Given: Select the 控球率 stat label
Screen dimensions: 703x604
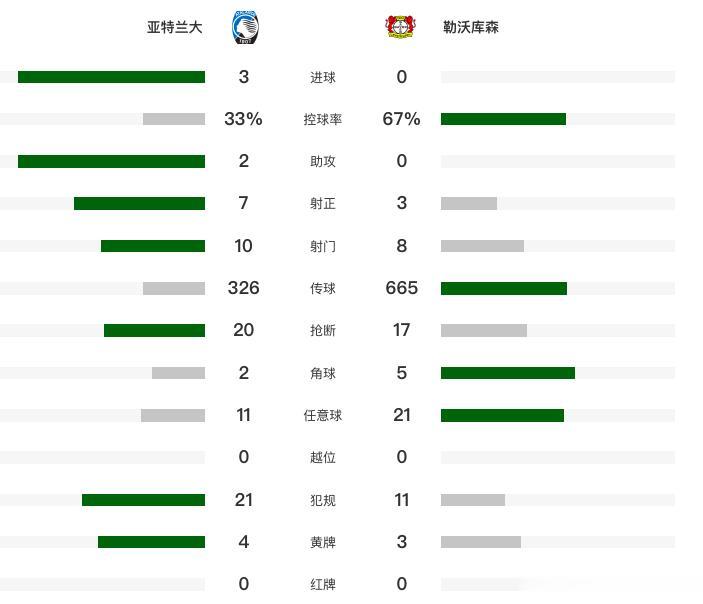Looking at the screenshot, I should [323, 119].
